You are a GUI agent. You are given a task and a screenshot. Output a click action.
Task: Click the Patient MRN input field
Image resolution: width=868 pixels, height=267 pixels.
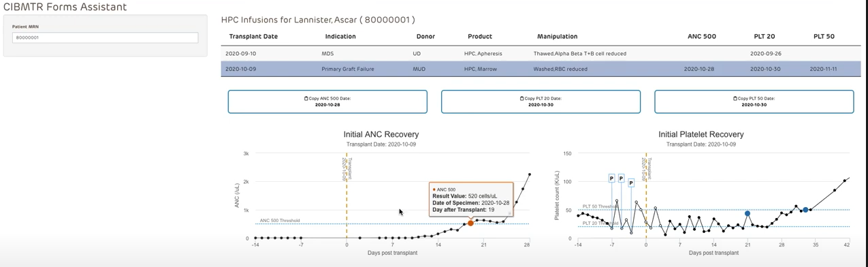105,38
